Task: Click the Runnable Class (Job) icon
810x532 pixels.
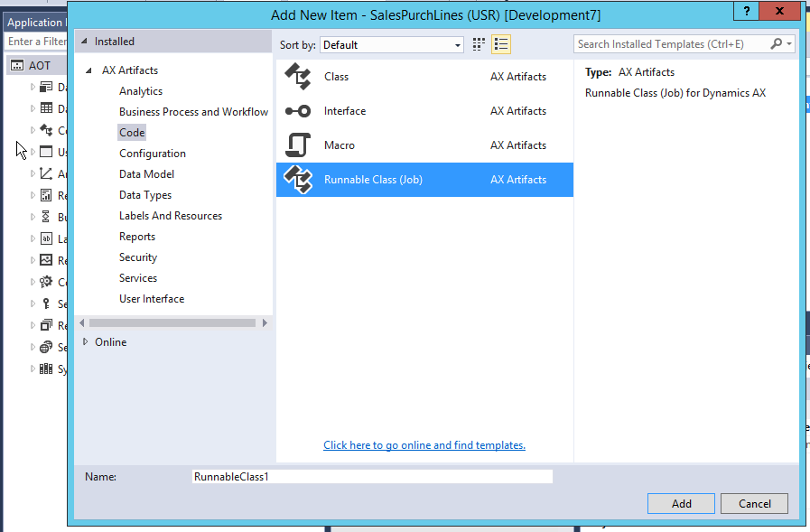Action: (x=298, y=179)
